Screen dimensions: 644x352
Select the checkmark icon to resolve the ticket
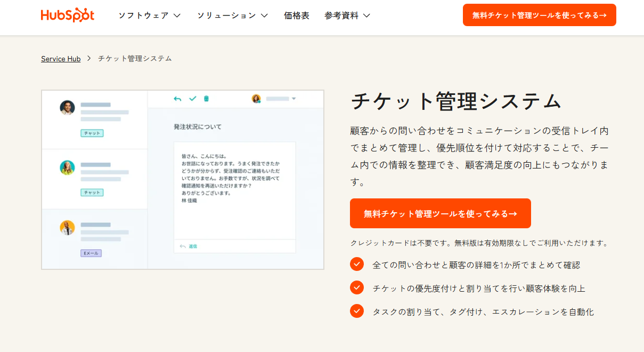tap(193, 99)
